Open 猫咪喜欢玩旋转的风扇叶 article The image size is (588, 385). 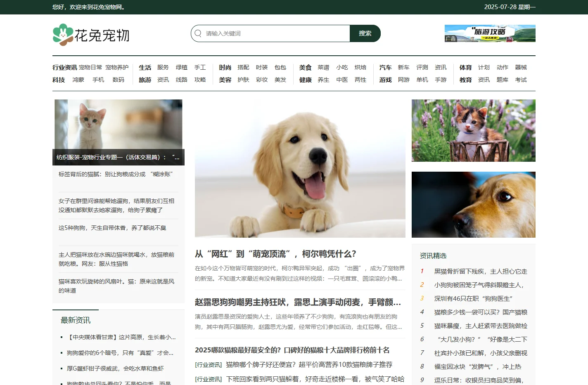click(116, 286)
